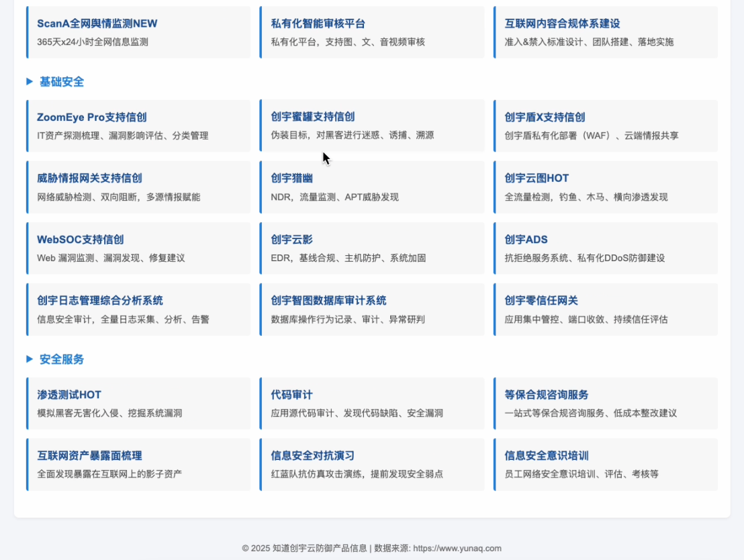744x560 pixels.
Task: Click description 红蓝队抗仿真攻击演练，提前发现安全弱点
Action: click(357, 474)
